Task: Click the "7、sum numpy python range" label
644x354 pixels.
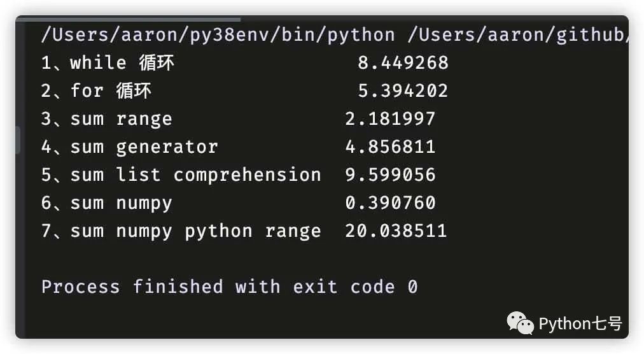Action: click(x=181, y=230)
